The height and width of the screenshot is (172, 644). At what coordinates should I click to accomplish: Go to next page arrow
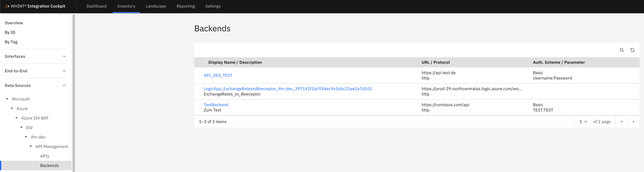pyautogui.click(x=633, y=122)
